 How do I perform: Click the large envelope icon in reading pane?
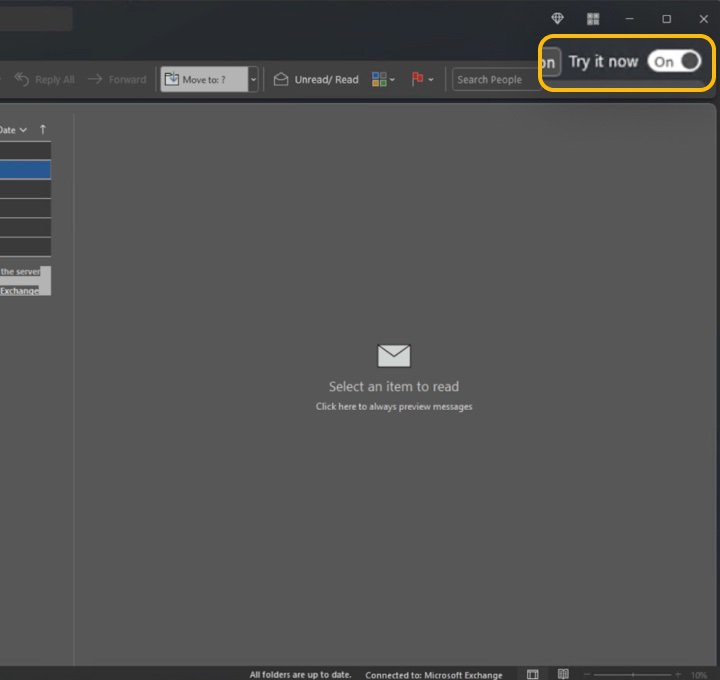pos(394,355)
